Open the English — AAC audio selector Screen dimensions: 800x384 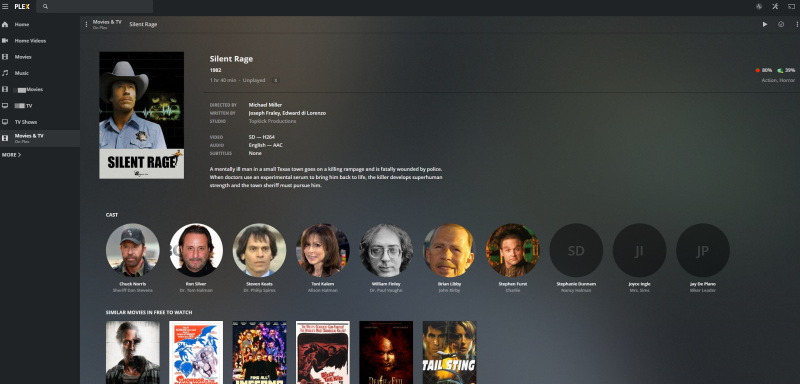click(x=266, y=145)
